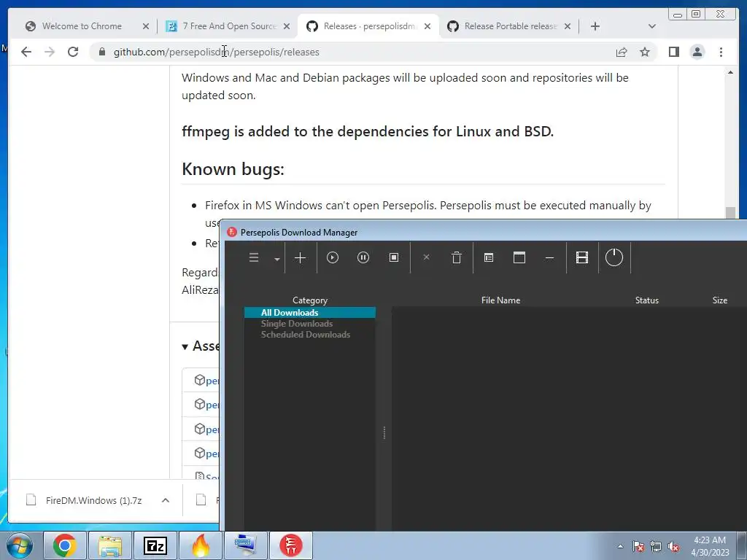Add a new download link with plus icon

pos(300,258)
